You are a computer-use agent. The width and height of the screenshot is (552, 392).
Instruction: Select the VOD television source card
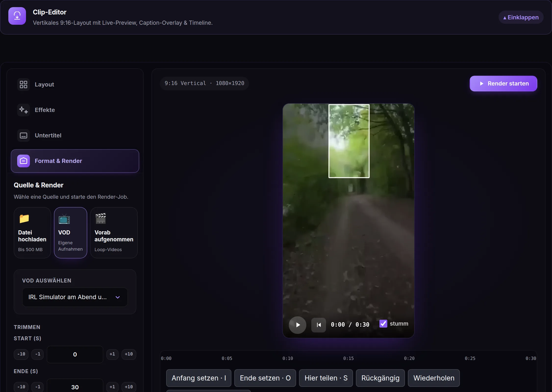(71, 233)
